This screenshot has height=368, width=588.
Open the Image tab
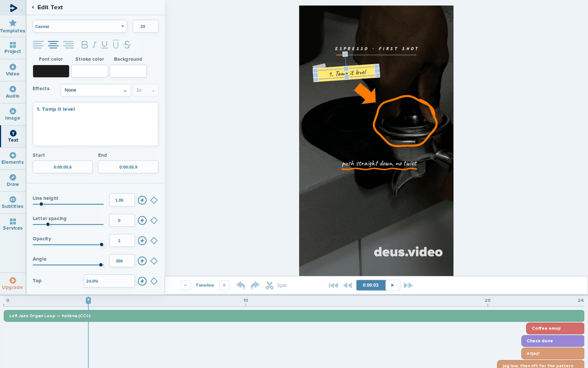pos(13,114)
